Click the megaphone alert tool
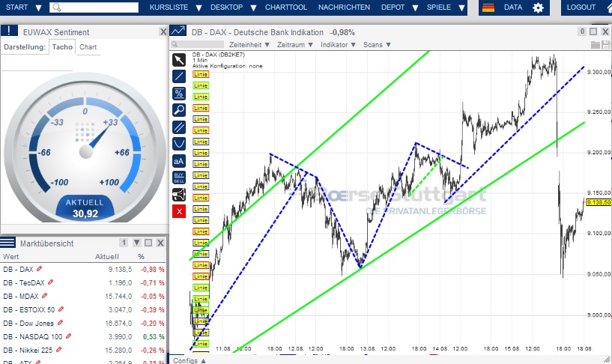 pos(179,195)
